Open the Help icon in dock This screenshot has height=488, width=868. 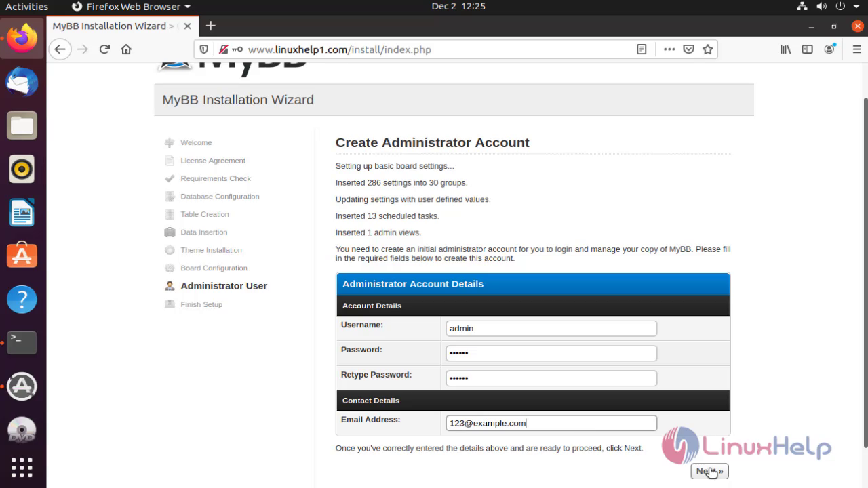pos(22,299)
